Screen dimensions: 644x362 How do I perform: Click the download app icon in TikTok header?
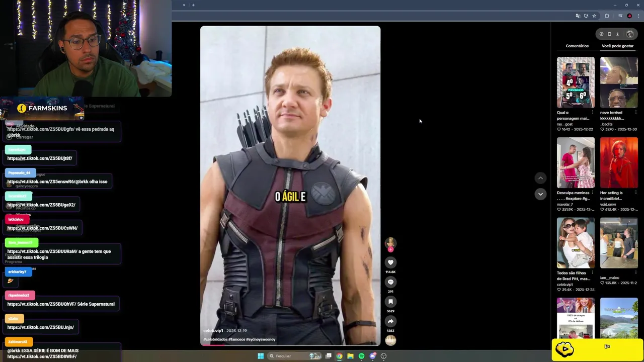(618, 34)
